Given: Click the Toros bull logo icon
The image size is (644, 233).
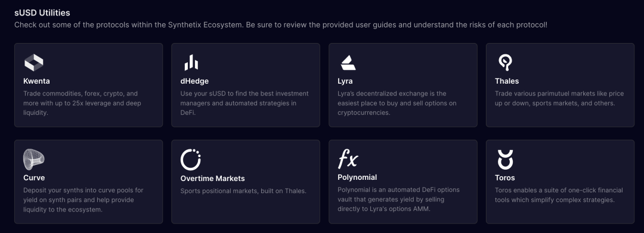Looking at the screenshot, I should 505,160.
